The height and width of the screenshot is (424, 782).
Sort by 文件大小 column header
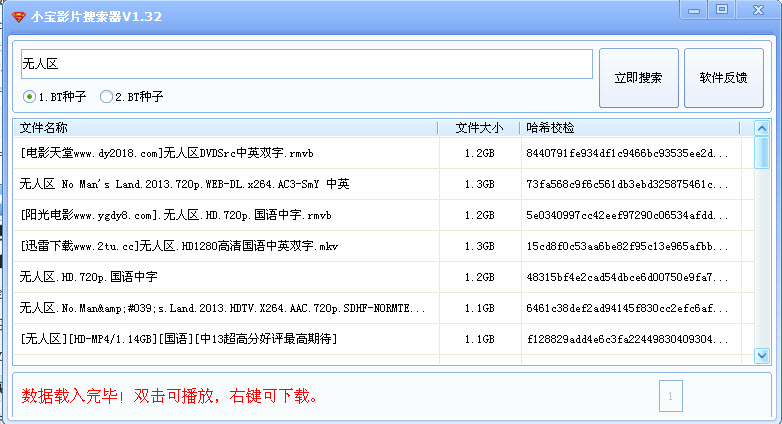tap(479, 128)
